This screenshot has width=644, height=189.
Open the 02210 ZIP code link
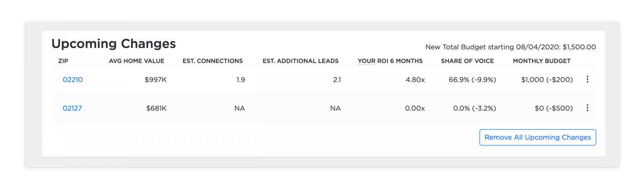tap(73, 80)
